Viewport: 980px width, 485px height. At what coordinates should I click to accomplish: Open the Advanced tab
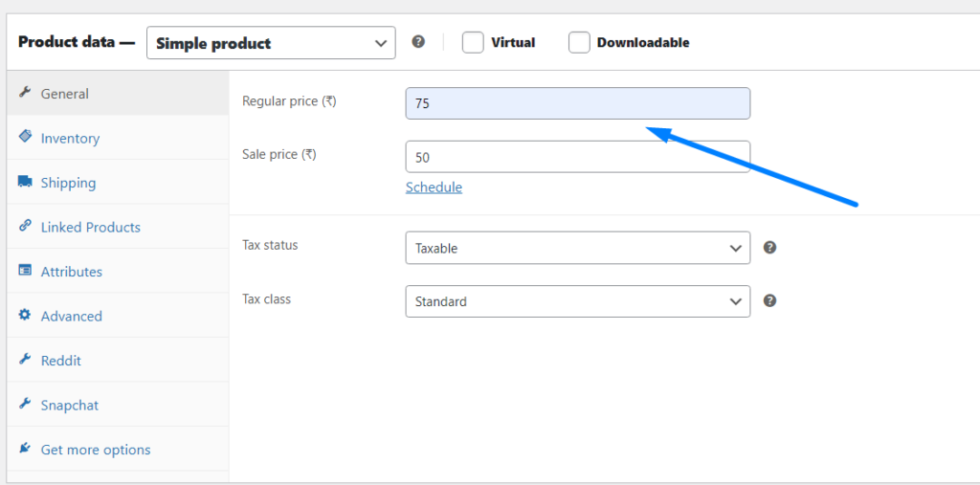click(118, 316)
